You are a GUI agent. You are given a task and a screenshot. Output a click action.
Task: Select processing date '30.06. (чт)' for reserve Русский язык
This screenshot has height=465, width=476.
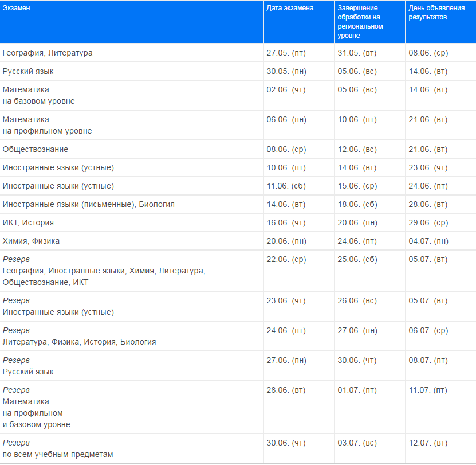[370, 366]
